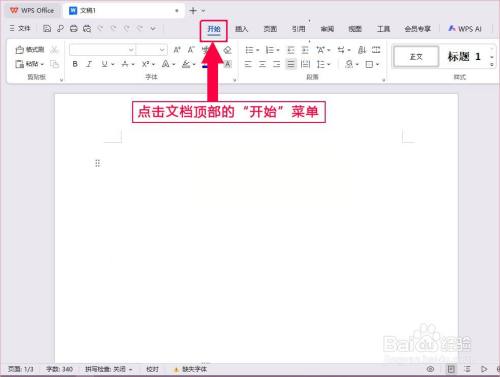500x377 pixels.
Task: Click 缺失字体 missing font warning
Action: pyautogui.click(x=191, y=369)
